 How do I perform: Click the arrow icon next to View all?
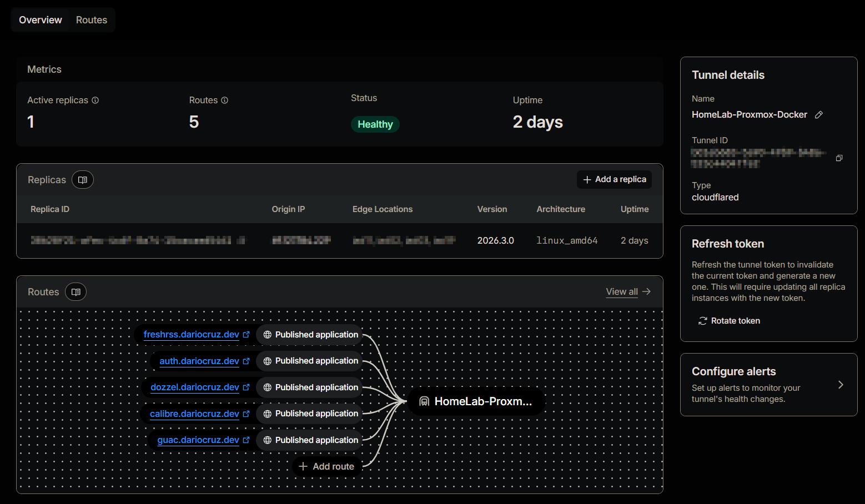646,291
